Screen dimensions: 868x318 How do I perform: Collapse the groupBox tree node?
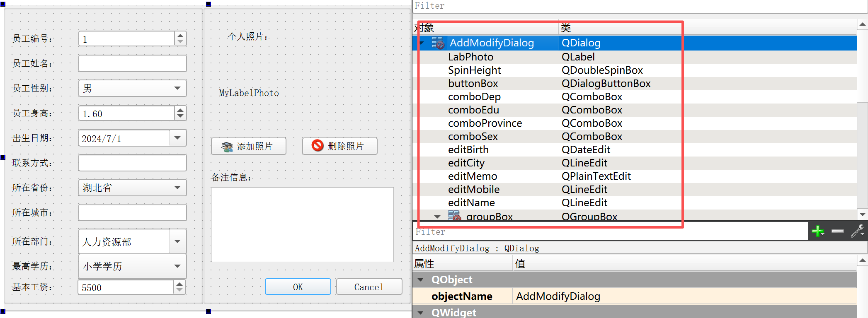coord(437,217)
